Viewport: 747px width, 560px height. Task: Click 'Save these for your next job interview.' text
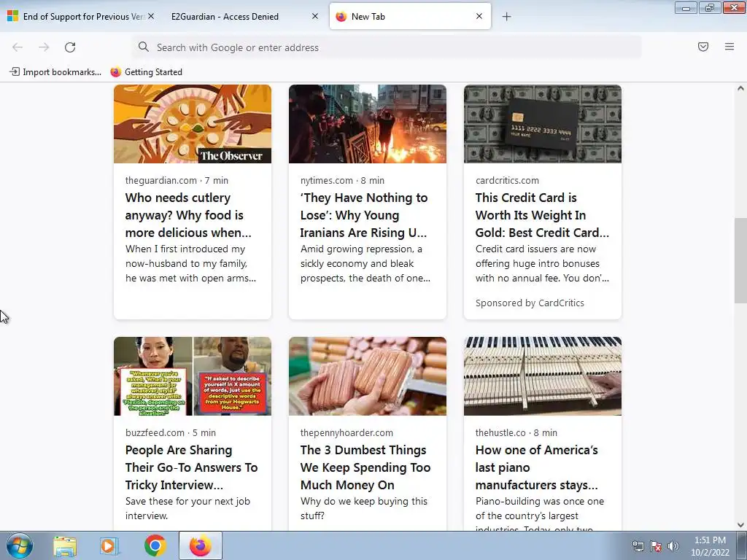point(187,508)
